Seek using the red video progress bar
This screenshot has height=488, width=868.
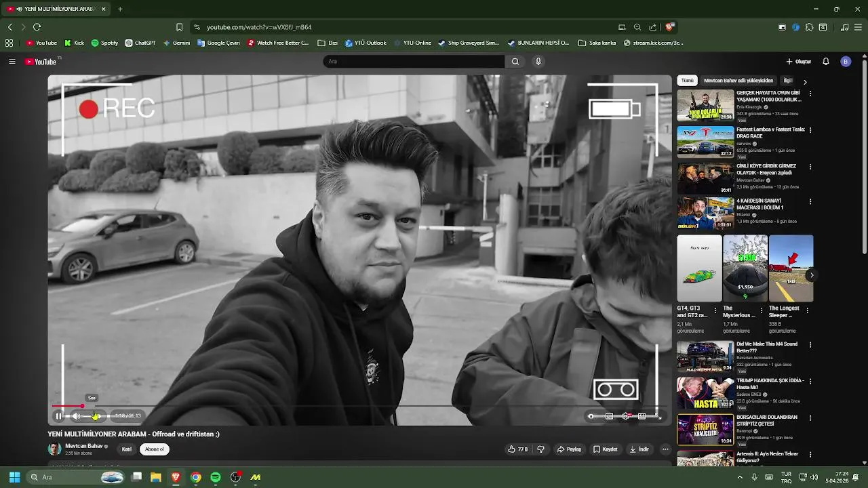(x=359, y=406)
